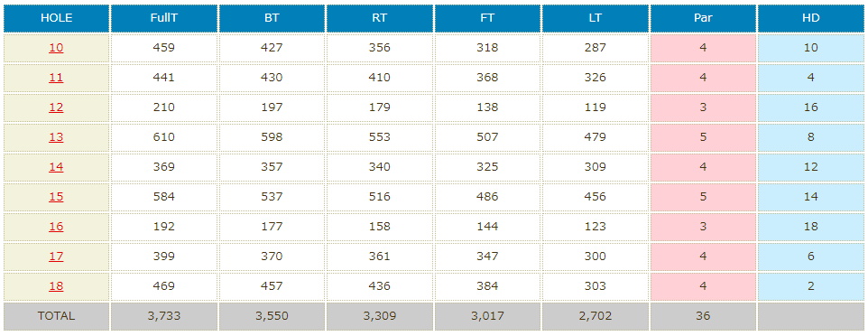
Task: Open hole 14 link
Action: (x=56, y=167)
